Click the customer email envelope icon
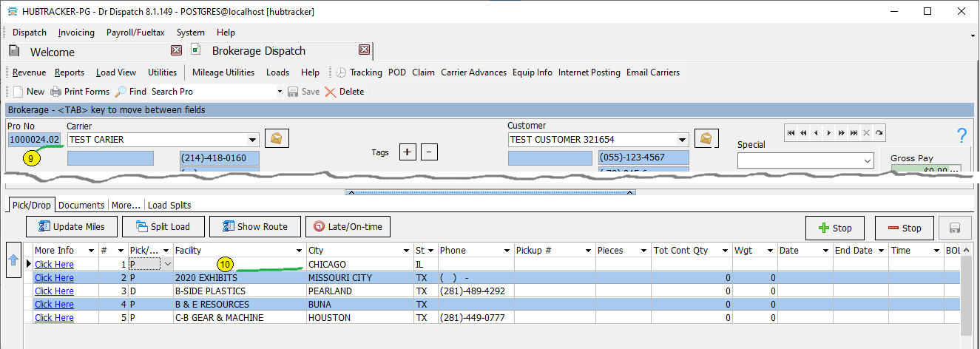The image size is (980, 349). [x=706, y=139]
